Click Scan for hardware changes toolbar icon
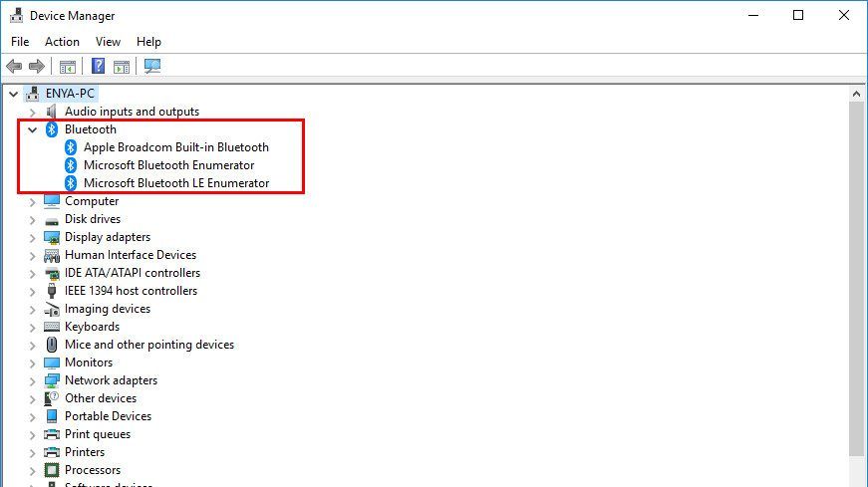This screenshot has height=487, width=868. pos(152,67)
